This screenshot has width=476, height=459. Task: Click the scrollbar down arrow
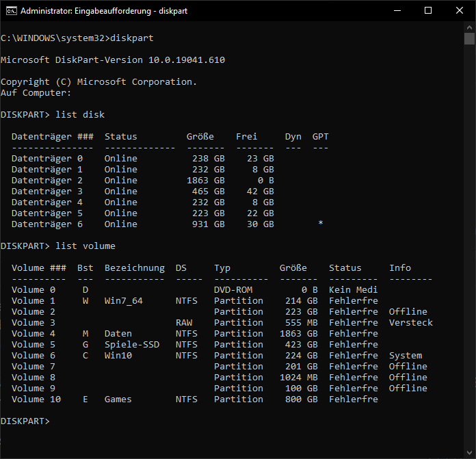469,453
